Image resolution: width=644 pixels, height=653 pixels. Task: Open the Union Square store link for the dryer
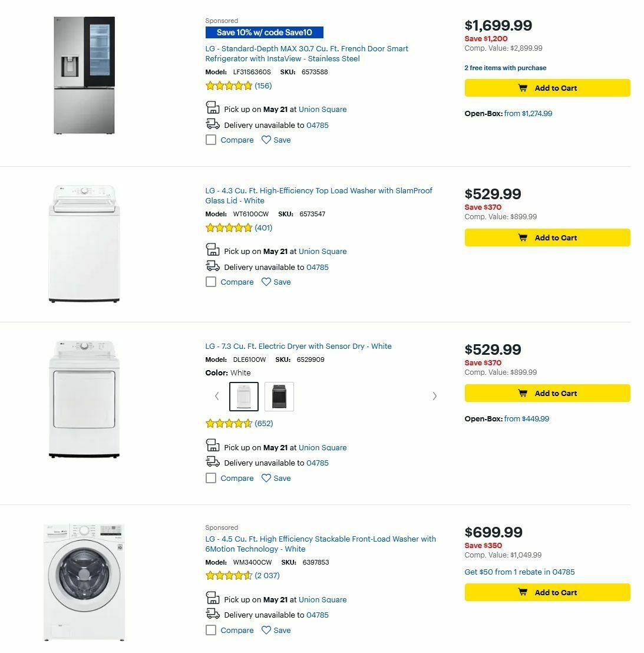coord(322,447)
